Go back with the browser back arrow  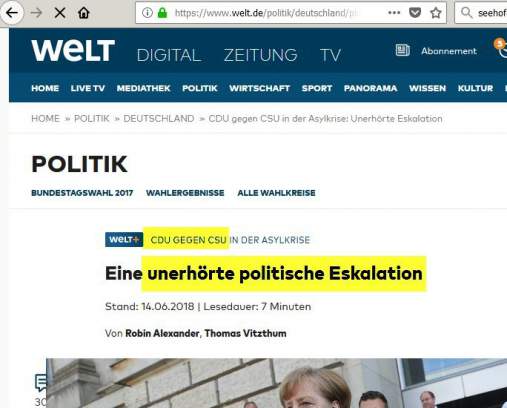coord(12,13)
